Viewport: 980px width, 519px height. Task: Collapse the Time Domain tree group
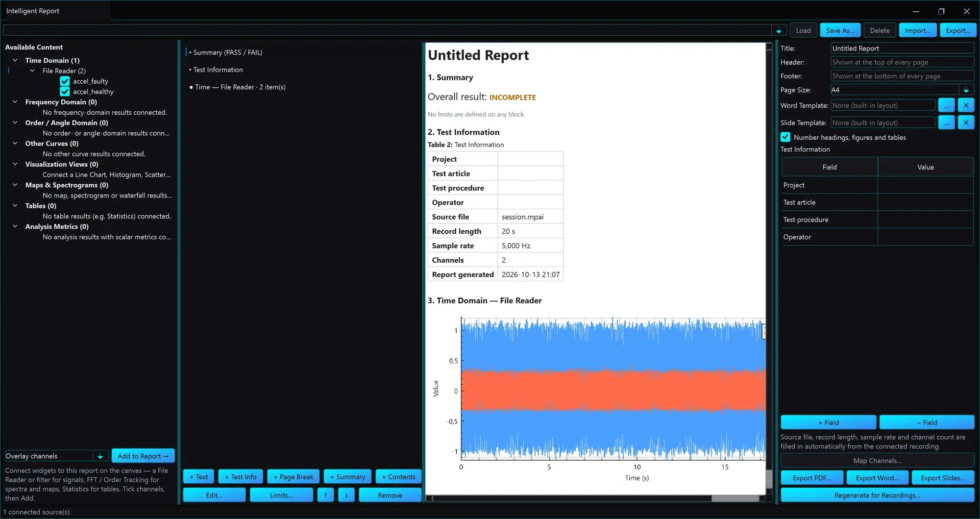tap(15, 60)
